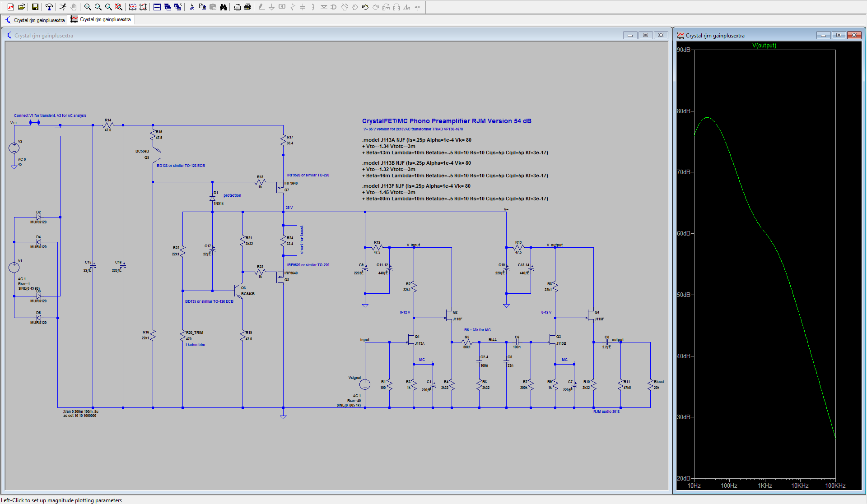
Task: Paste with the clipboard icon
Action: (x=213, y=7)
